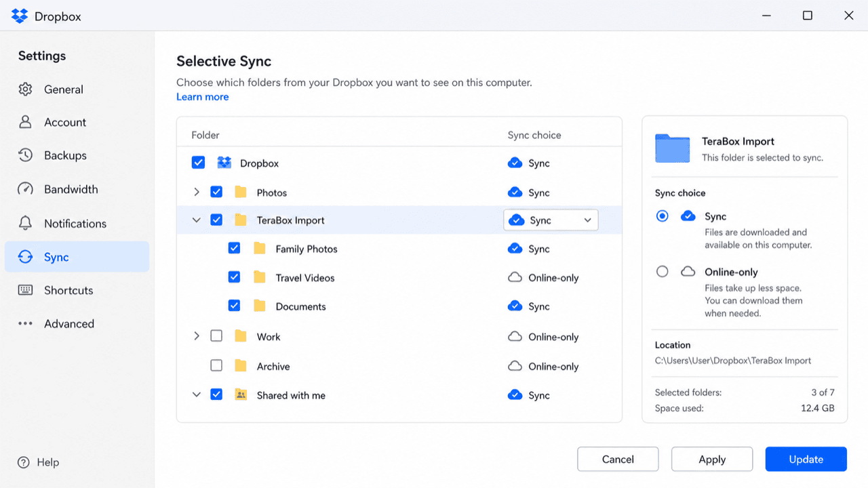Screen dimensions: 868x488
Task: Uncheck the Travel Videos checkbox
Action: [x=234, y=277]
